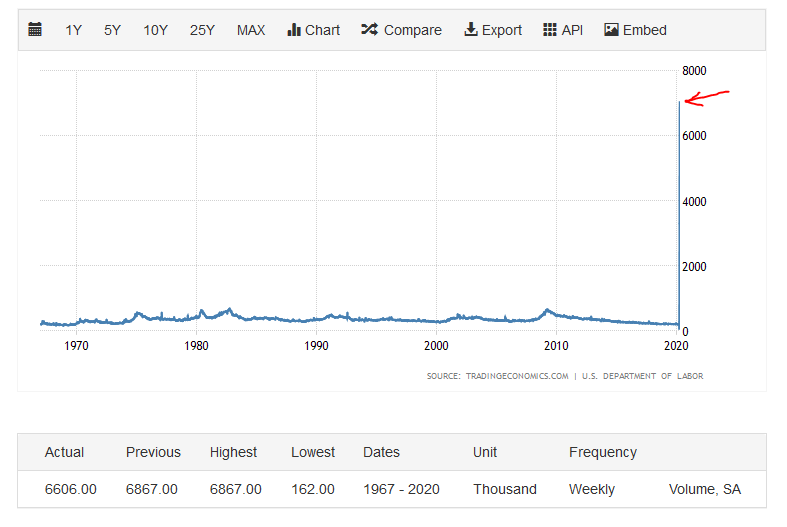
Task: Click the API grid icon
Action: [550, 30]
